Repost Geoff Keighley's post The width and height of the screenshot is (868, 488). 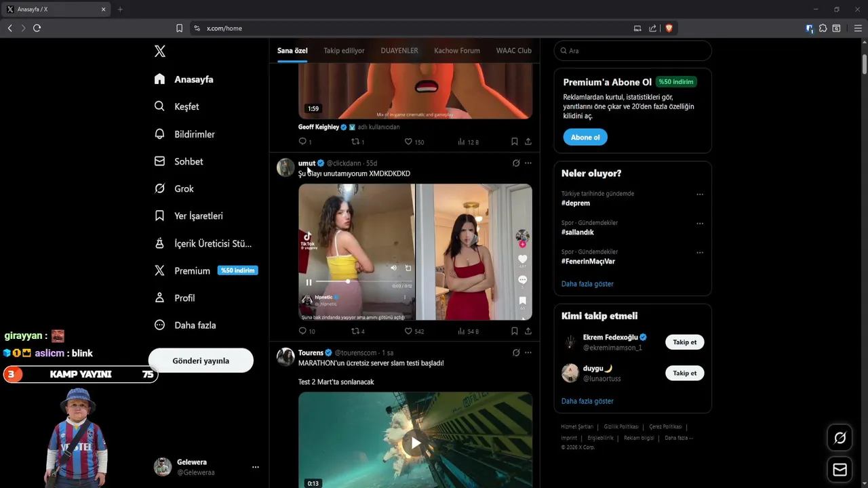[x=355, y=142]
